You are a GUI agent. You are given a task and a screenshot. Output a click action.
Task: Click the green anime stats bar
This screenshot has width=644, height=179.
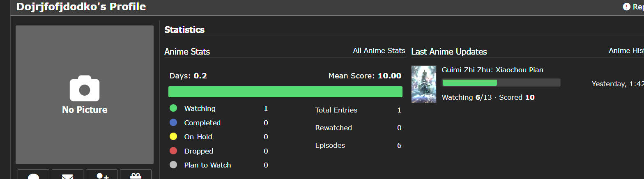285,92
